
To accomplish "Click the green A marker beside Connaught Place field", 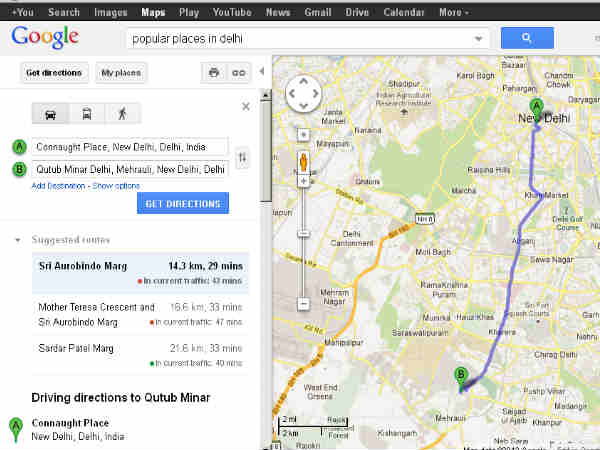I will [19, 147].
